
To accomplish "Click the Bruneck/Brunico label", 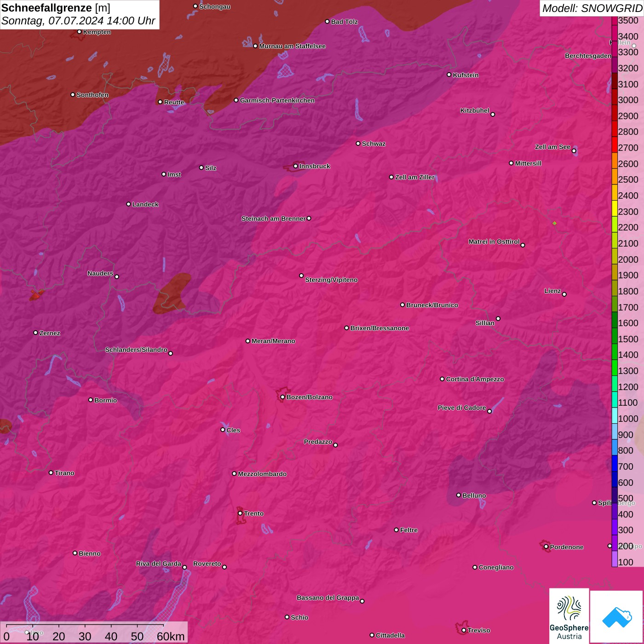I will (432, 305).
